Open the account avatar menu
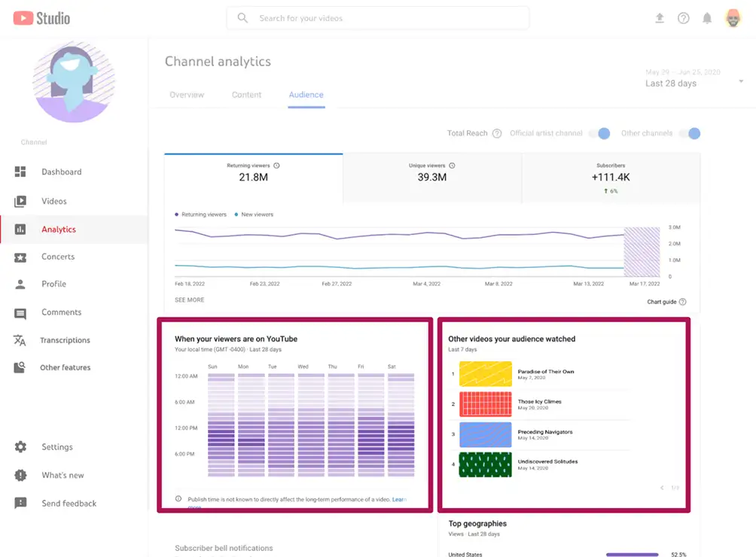The height and width of the screenshot is (557, 756). (733, 18)
